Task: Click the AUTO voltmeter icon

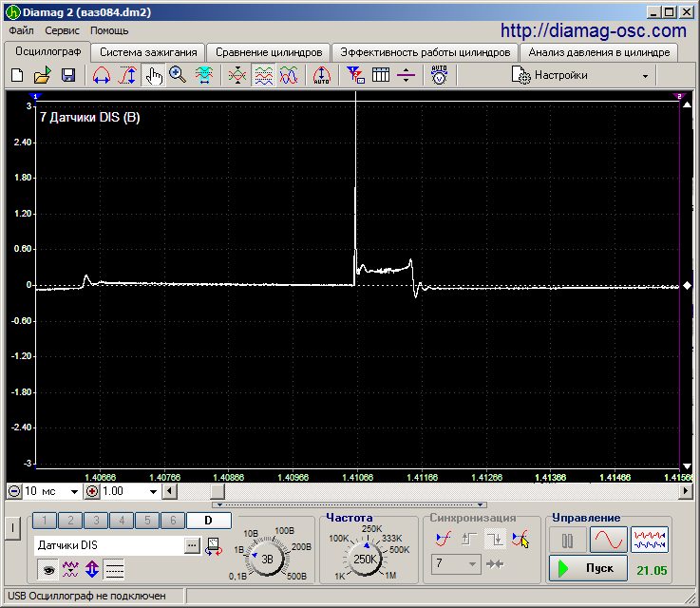Action: click(440, 75)
